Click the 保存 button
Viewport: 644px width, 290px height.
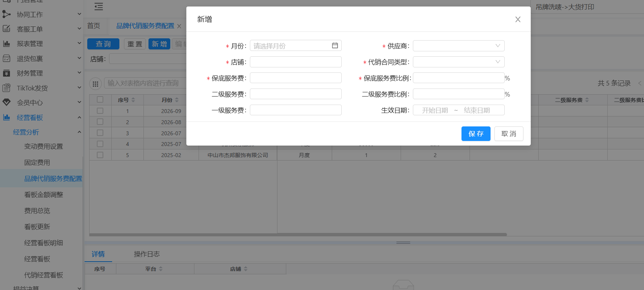coord(476,134)
